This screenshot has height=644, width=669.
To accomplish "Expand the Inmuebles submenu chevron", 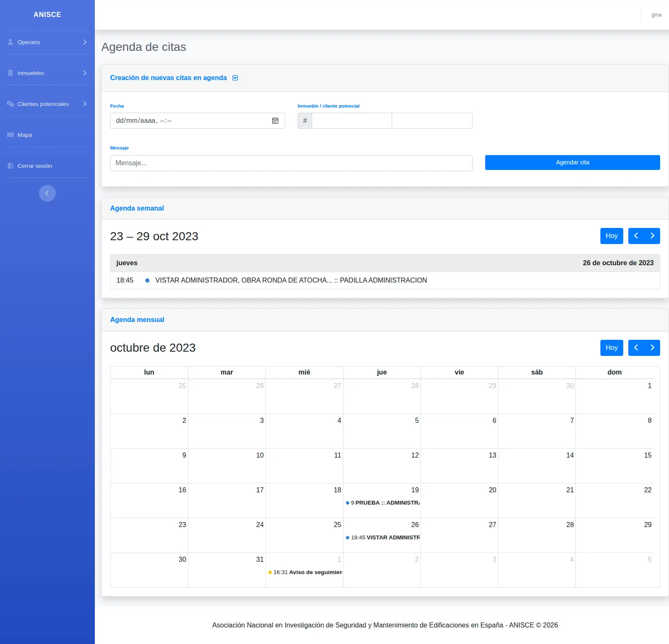I will (85, 73).
